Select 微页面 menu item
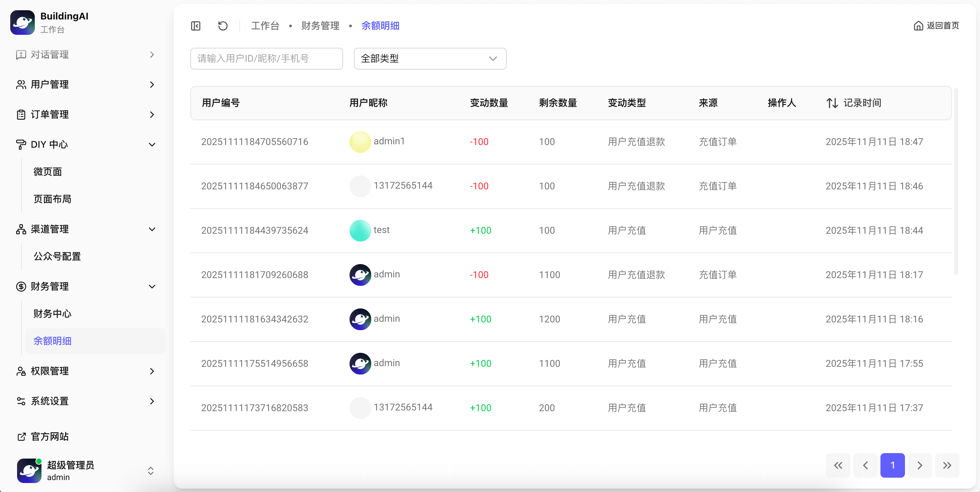 pos(48,172)
